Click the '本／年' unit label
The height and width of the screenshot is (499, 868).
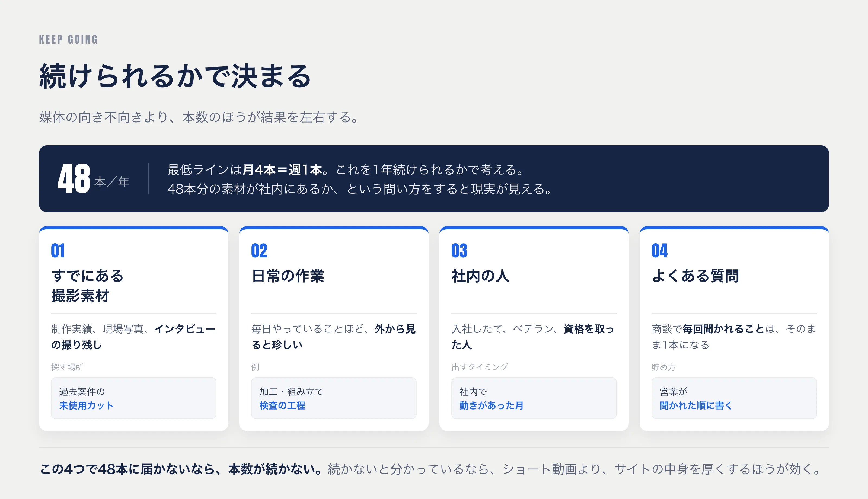click(112, 182)
